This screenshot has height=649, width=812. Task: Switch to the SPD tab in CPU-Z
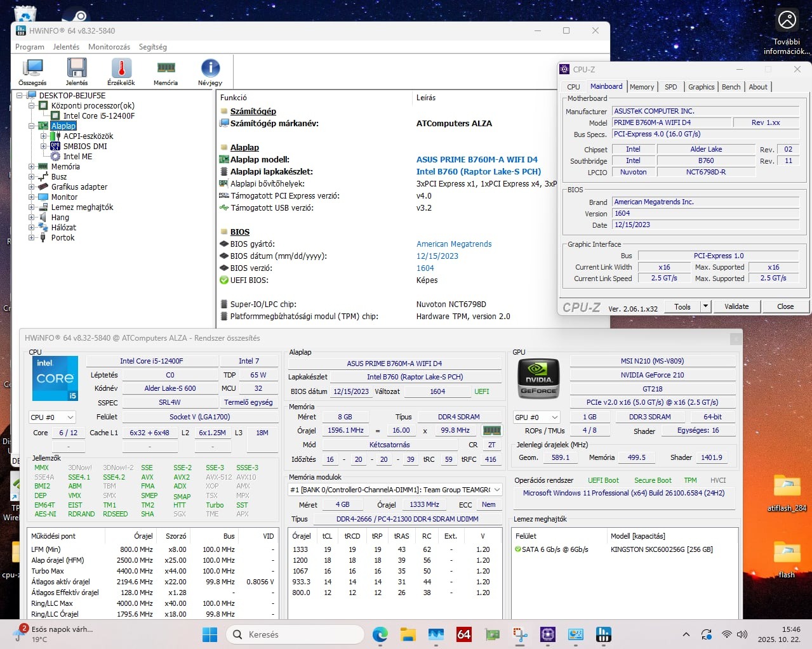[670, 87]
